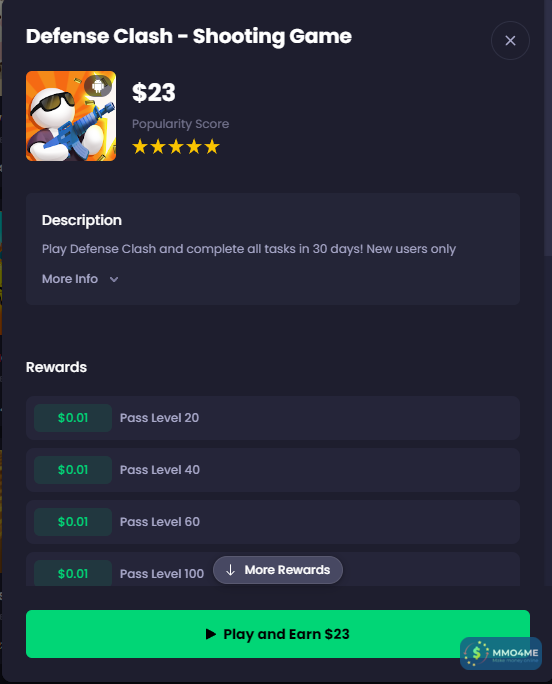Click the $23 reward amount heading
This screenshot has height=684, width=552.
coord(154,92)
